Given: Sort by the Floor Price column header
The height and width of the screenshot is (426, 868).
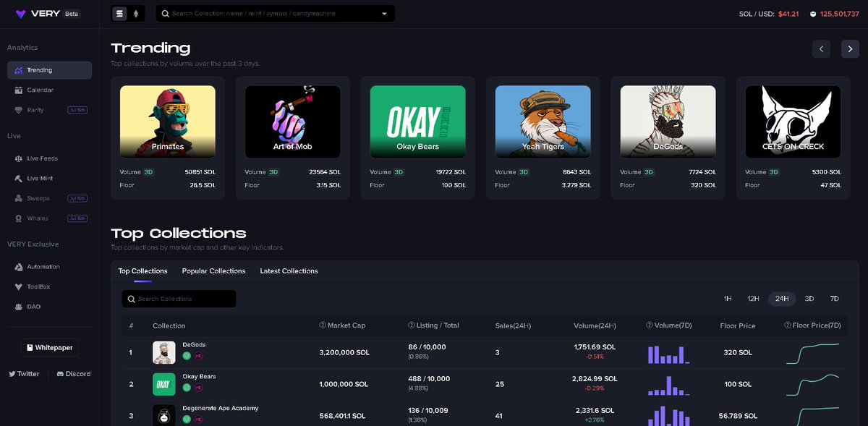Looking at the screenshot, I should tap(738, 325).
